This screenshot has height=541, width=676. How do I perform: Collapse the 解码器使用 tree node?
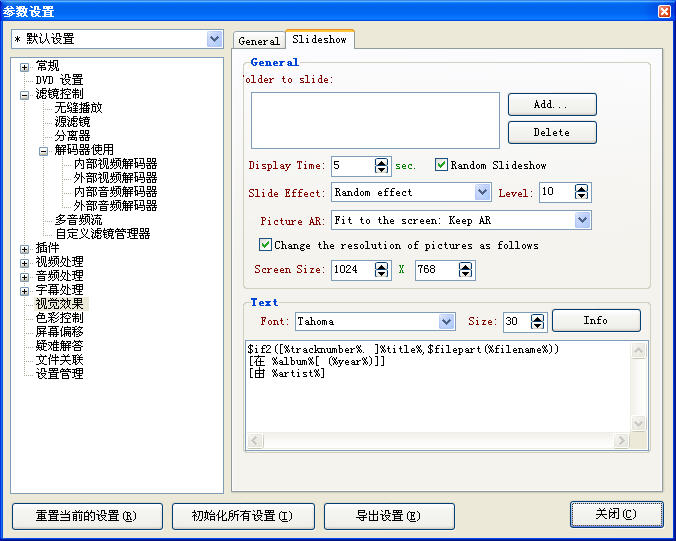pos(44,150)
